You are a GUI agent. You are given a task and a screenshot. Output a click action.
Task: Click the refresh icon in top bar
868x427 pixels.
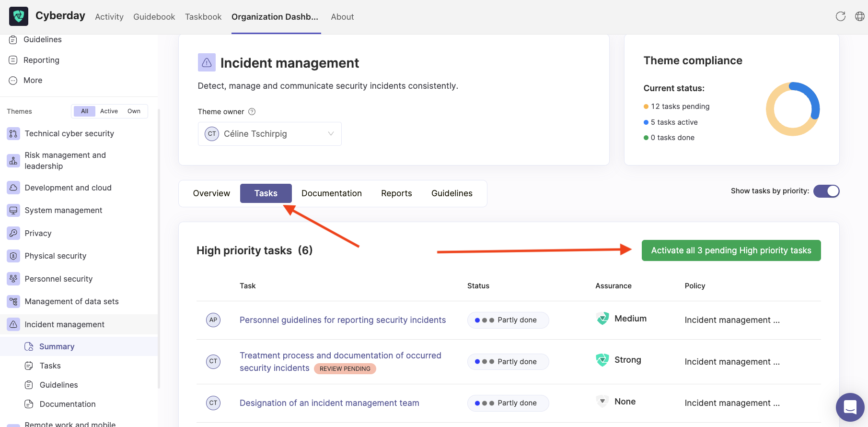pos(841,16)
